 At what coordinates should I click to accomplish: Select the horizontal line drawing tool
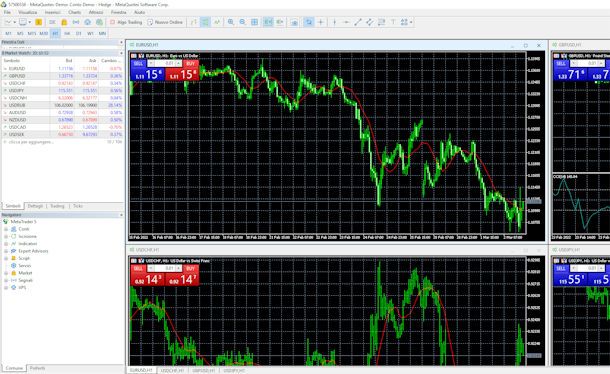tap(346, 22)
